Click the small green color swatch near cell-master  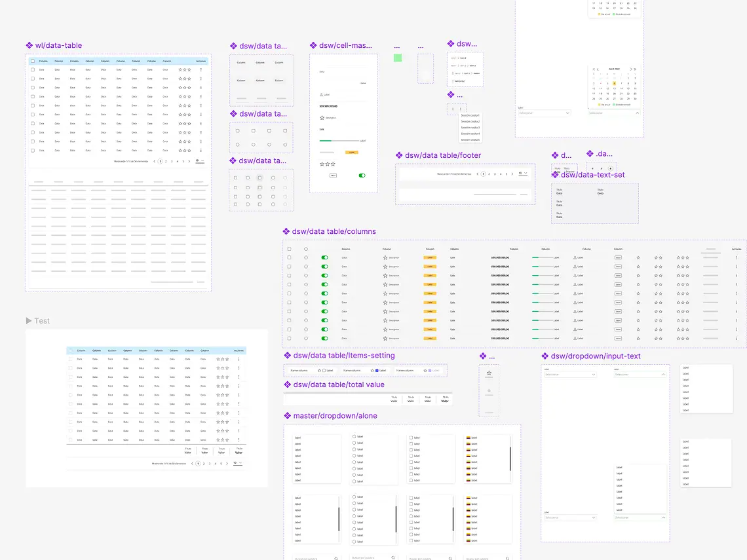(x=398, y=58)
